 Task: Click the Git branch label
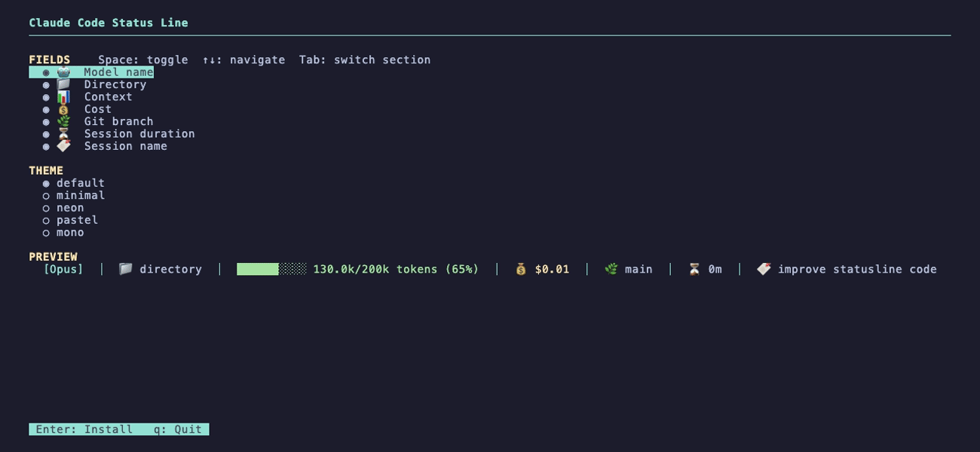point(118,121)
